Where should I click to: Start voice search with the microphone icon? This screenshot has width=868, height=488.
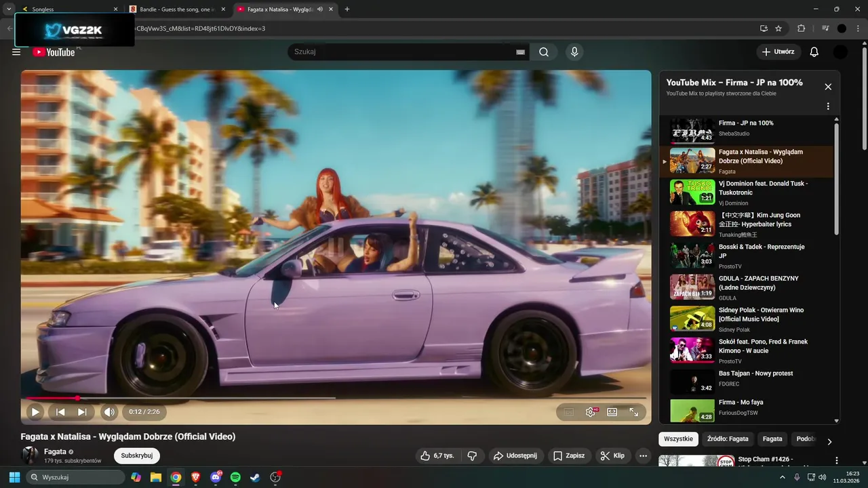(574, 52)
